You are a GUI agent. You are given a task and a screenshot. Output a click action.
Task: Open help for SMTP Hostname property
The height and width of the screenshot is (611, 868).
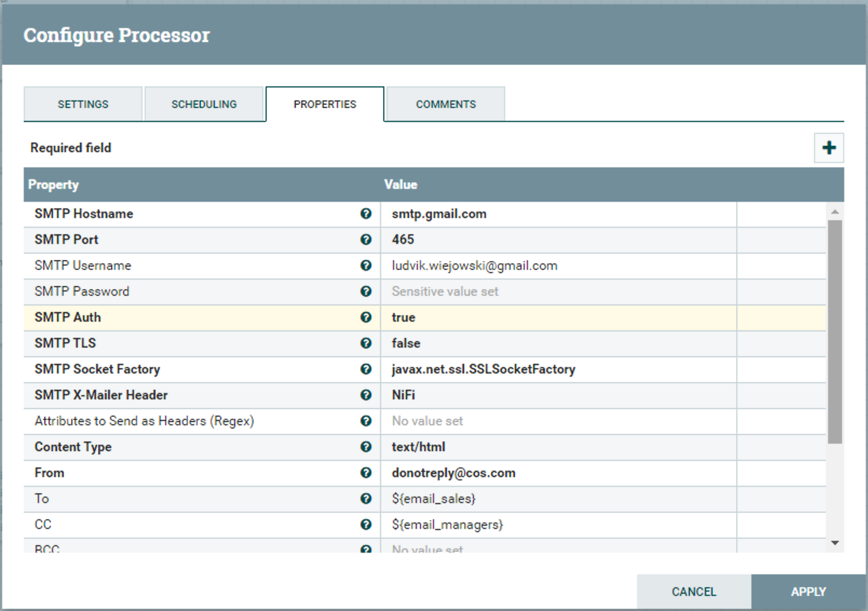[367, 214]
